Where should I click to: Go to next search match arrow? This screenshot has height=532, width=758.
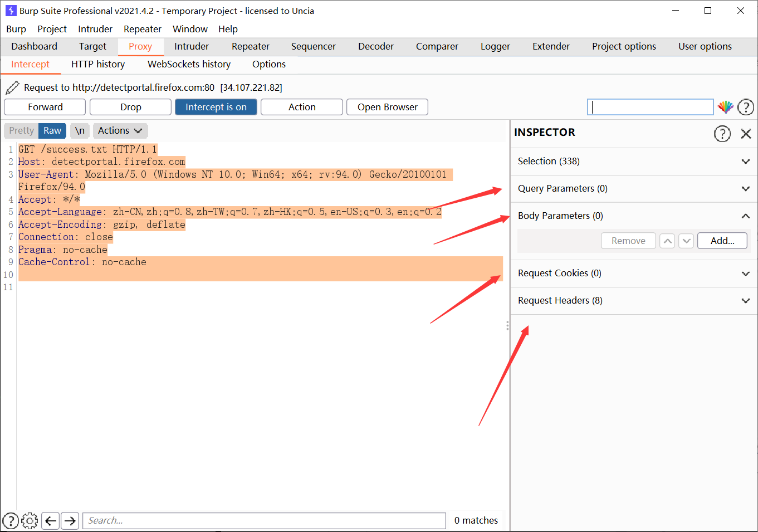[x=70, y=521]
